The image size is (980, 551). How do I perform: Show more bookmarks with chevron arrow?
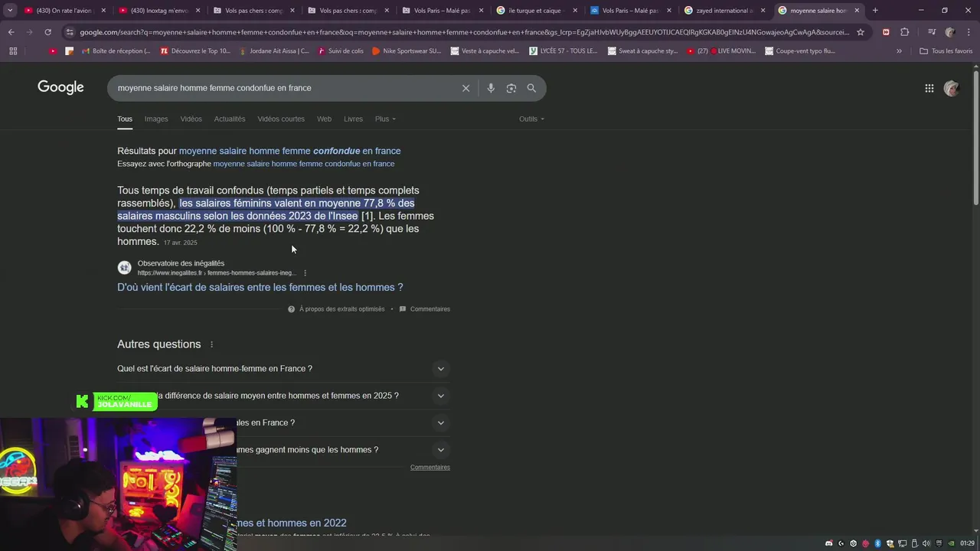(x=899, y=51)
